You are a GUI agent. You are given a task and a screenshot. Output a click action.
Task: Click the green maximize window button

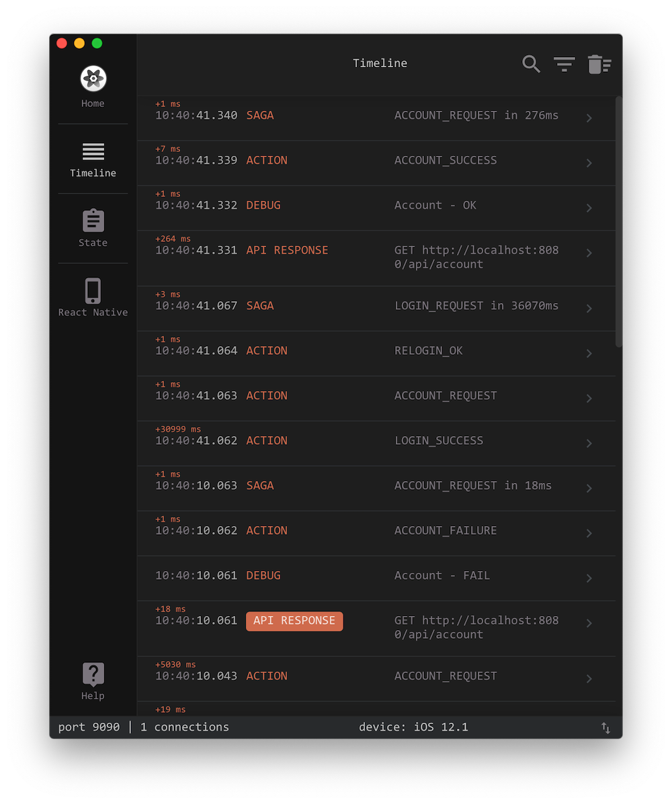(97, 43)
